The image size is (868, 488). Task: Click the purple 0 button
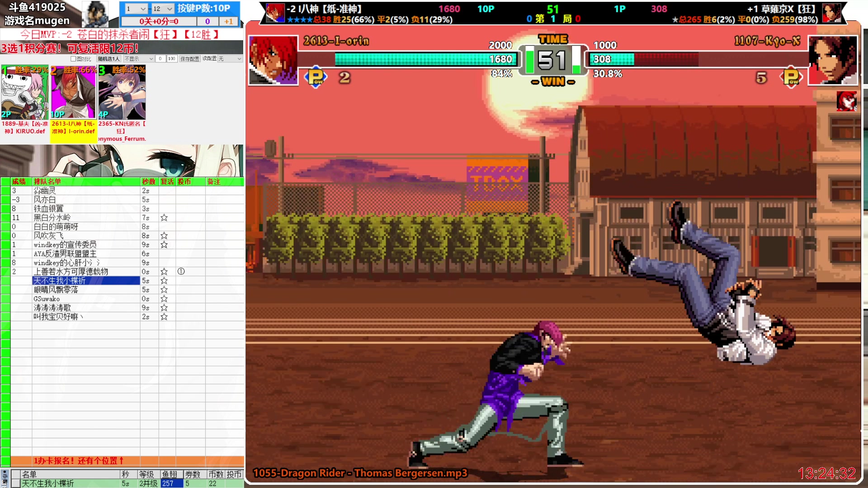pyautogui.click(x=208, y=21)
